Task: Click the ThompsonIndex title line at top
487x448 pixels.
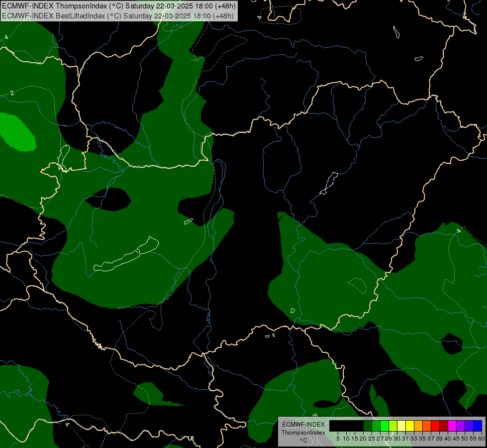Action: pos(119,6)
